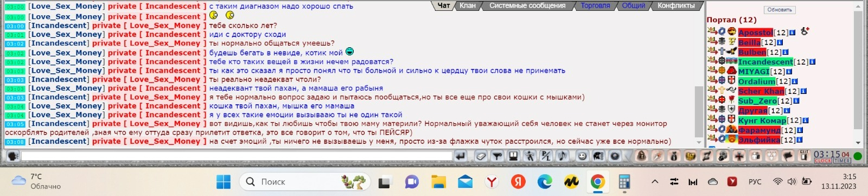Click the armored knight icon

pyautogui.click(x=723, y=156)
